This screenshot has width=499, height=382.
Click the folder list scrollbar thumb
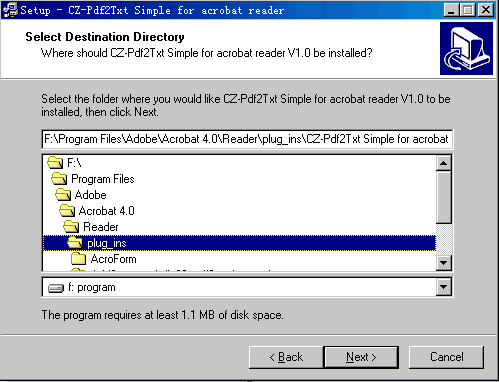click(444, 197)
